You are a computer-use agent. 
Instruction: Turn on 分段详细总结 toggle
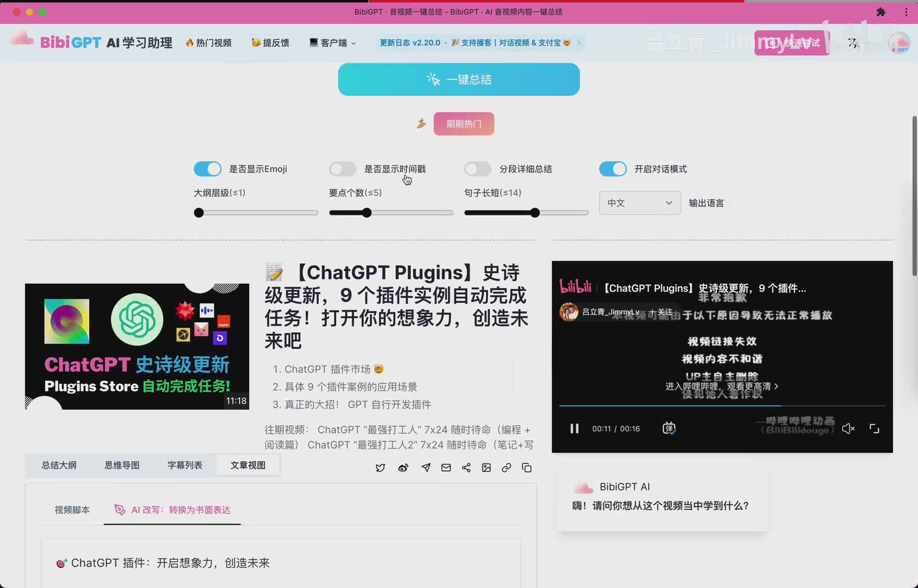coord(478,169)
